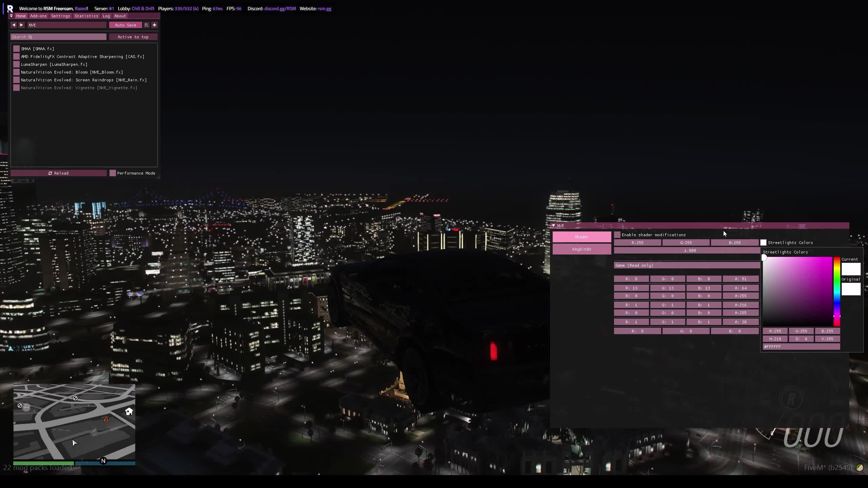Enable shader modifications in the NVE panel
This screenshot has width=868, height=488.
617,235
